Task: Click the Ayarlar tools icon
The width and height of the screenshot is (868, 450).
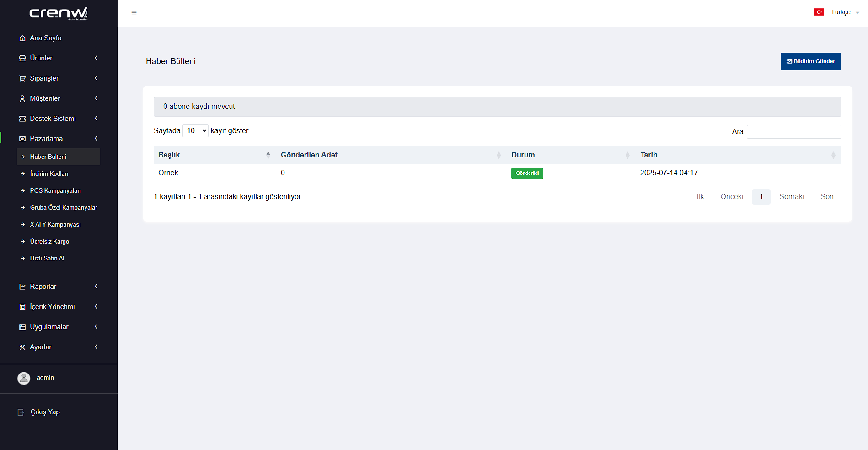Action: click(22, 347)
